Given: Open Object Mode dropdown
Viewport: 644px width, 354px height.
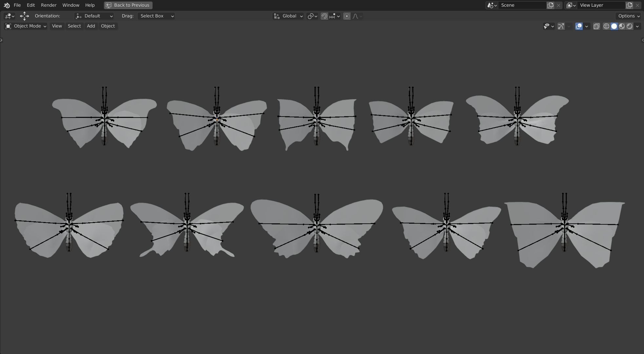Looking at the screenshot, I should (26, 26).
